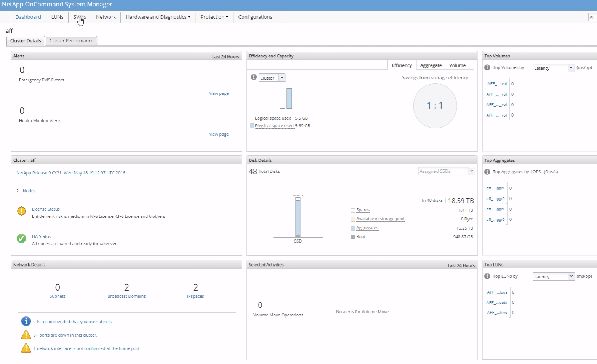Open the Subnets link

click(58, 296)
